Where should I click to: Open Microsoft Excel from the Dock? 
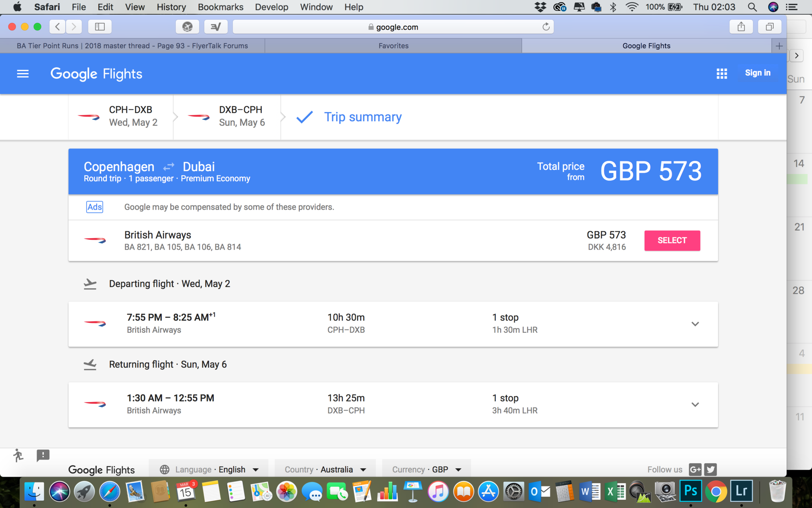pyautogui.click(x=615, y=491)
